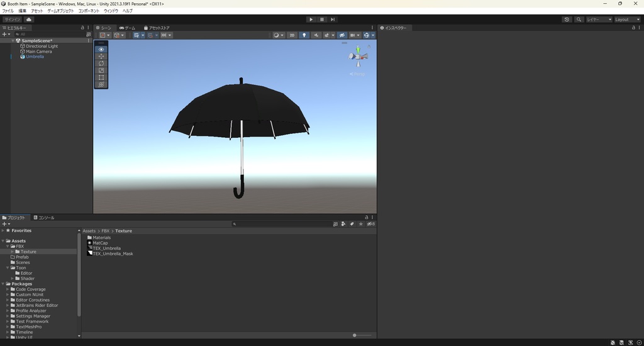Viewport: 644px width, 346px height.
Task: Open the アセット (Assets) menu
Action: [x=36, y=11]
